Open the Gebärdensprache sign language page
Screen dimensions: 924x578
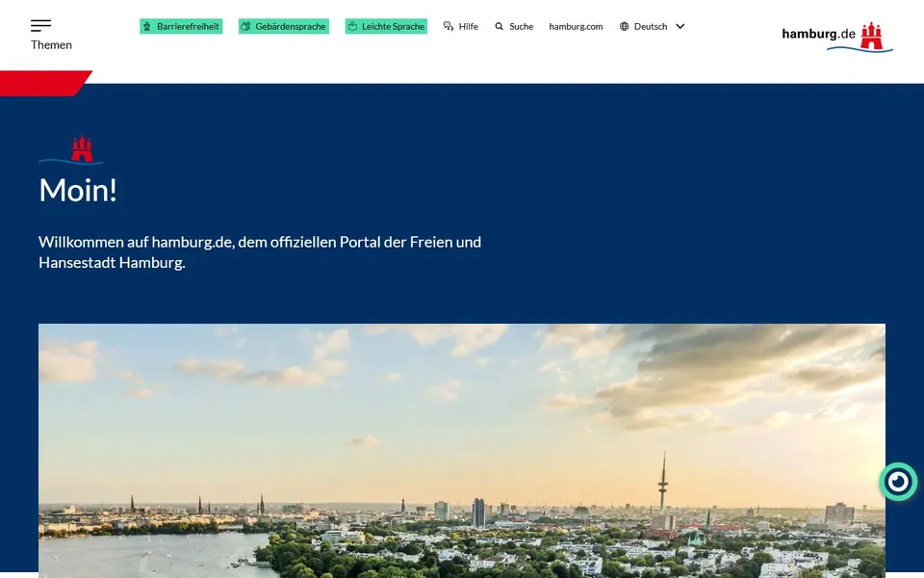pos(283,27)
